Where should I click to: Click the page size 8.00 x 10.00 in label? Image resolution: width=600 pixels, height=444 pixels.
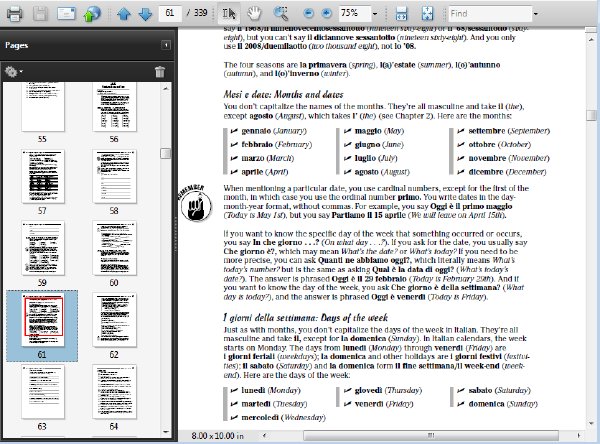click(x=217, y=436)
